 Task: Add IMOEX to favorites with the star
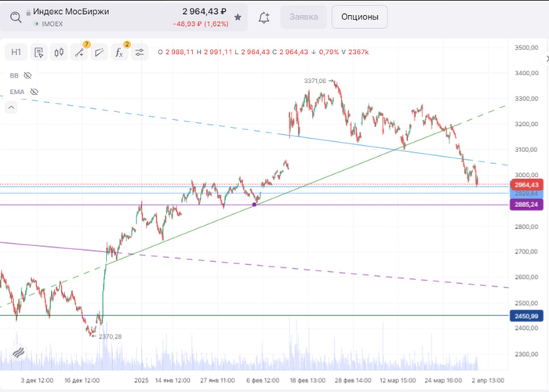pyautogui.click(x=238, y=16)
